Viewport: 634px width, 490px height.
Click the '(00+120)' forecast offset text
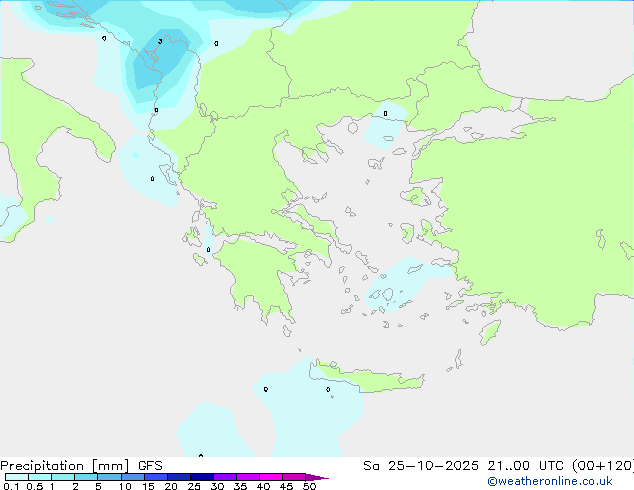coord(603,466)
